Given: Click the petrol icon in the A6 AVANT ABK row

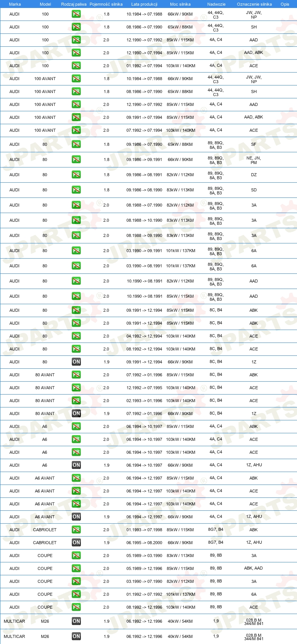Looking at the screenshot, I should point(76,478).
